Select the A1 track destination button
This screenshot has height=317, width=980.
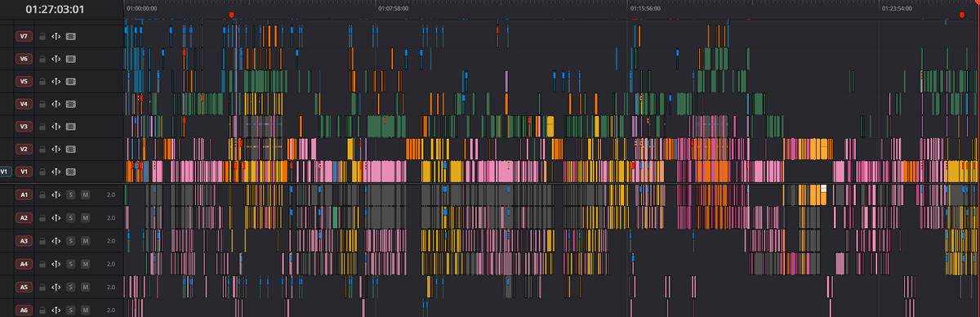24,195
